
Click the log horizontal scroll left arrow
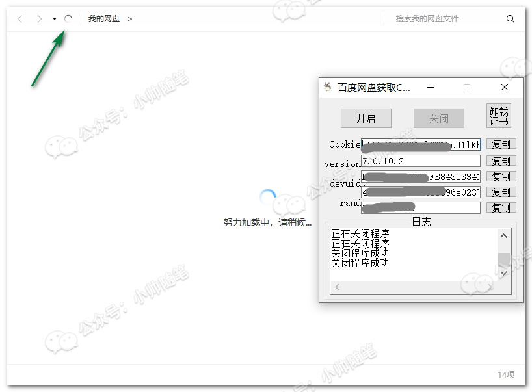pyautogui.click(x=338, y=287)
